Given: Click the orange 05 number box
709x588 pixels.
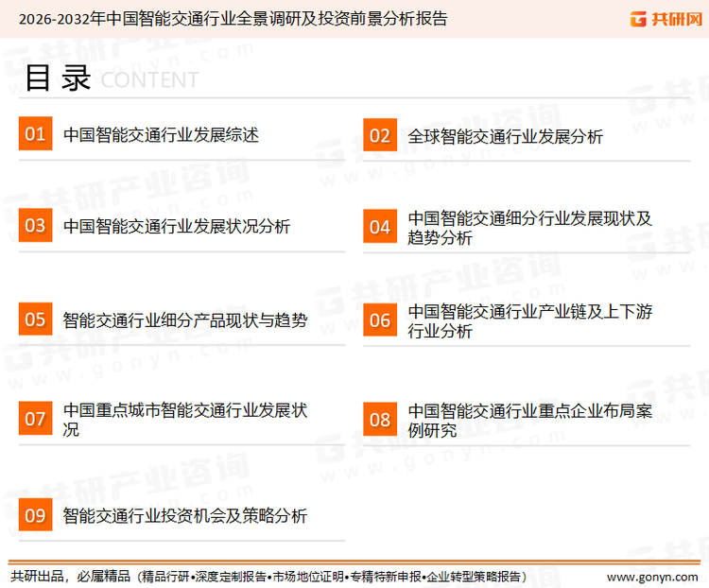Looking at the screenshot, I should [x=35, y=319].
